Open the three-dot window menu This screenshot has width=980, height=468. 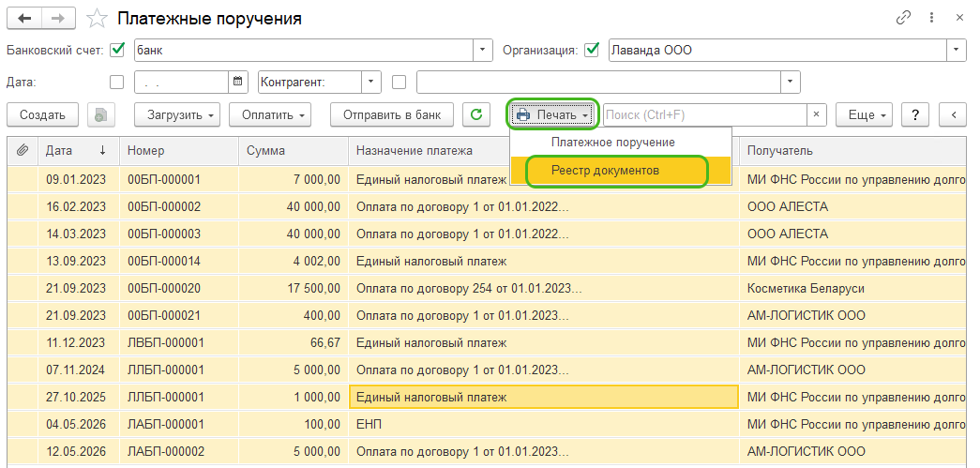932,18
